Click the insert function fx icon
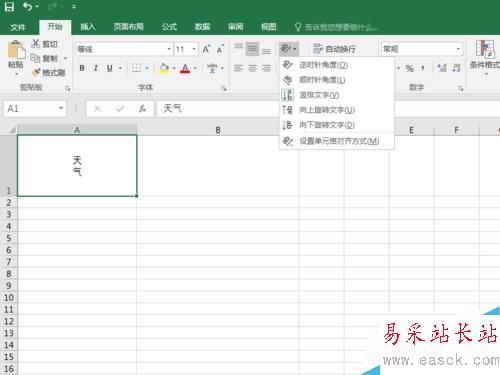The height and width of the screenshot is (375, 500). tap(142, 108)
